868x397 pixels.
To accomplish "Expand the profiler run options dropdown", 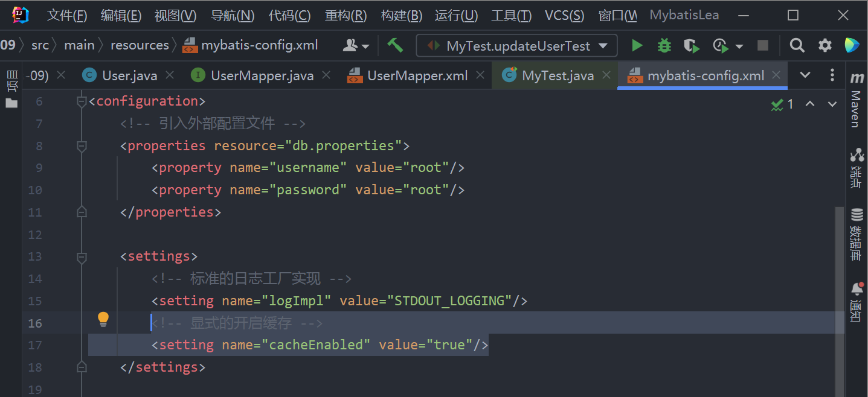I will pyautogui.click(x=739, y=46).
